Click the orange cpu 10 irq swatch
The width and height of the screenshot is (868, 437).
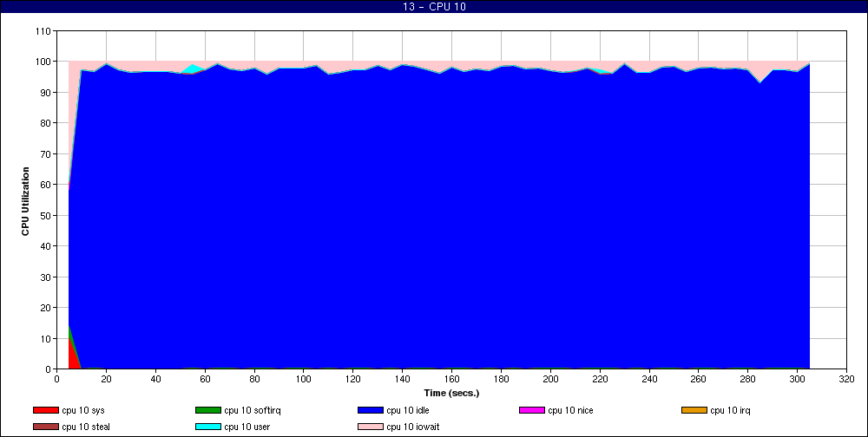tap(694, 410)
